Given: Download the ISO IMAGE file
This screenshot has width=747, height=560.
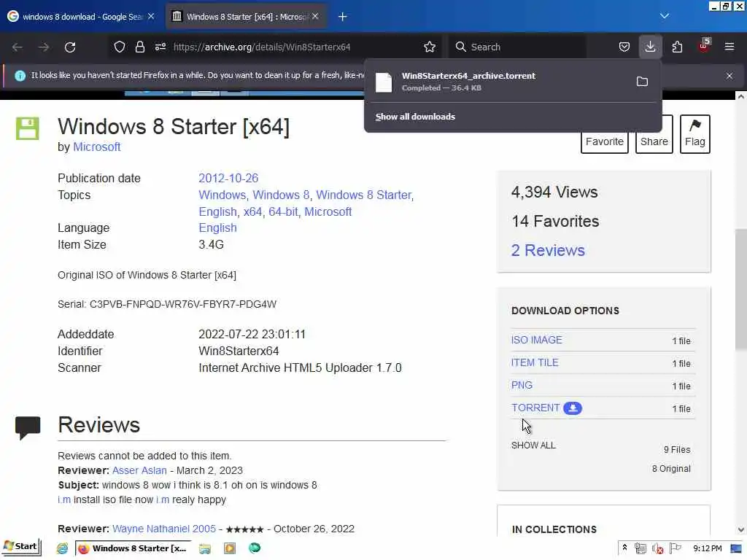Looking at the screenshot, I should pyautogui.click(x=536, y=340).
